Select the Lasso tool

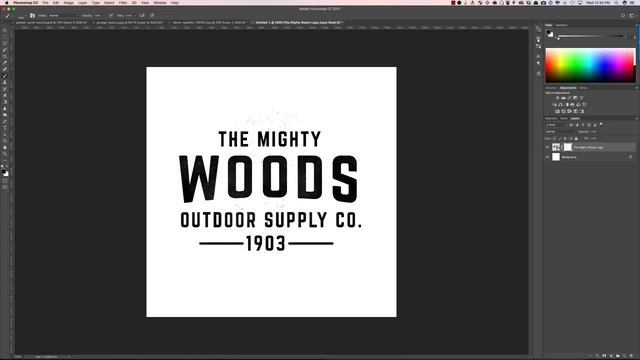(x=5, y=43)
